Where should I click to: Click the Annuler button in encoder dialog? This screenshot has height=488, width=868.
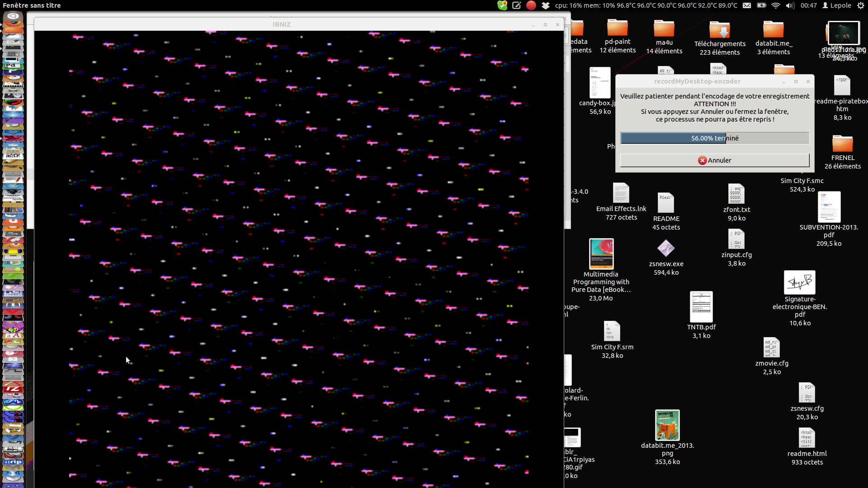coord(714,160)
